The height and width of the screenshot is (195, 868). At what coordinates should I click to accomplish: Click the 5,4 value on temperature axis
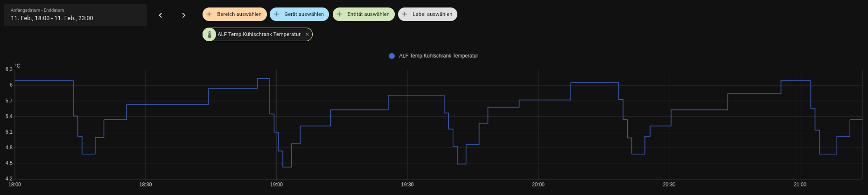9,116
